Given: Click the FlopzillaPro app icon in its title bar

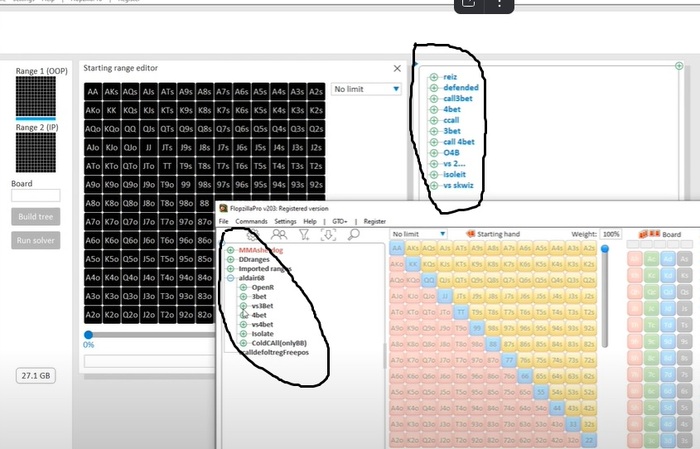Looking at the screenshot, I should coord(224,208).
